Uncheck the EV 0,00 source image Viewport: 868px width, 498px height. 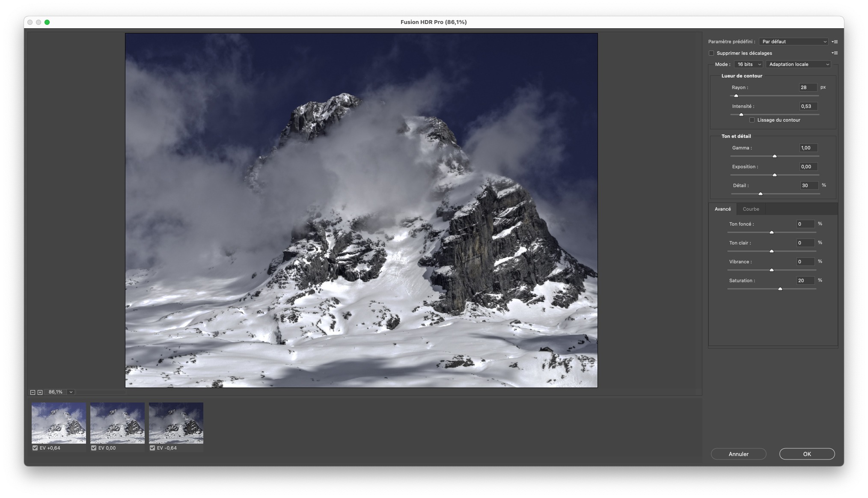[x=94, y=448]
